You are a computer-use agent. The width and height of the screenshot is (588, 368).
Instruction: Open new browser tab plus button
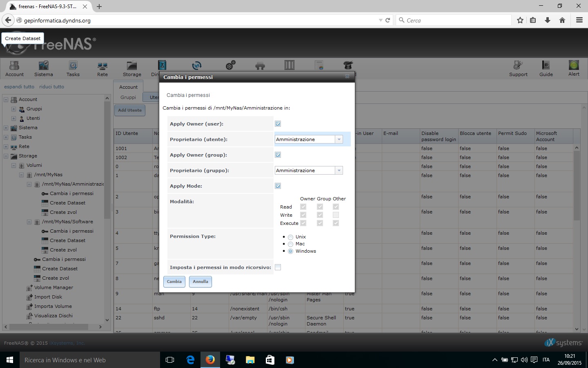[x=99, y=7]
